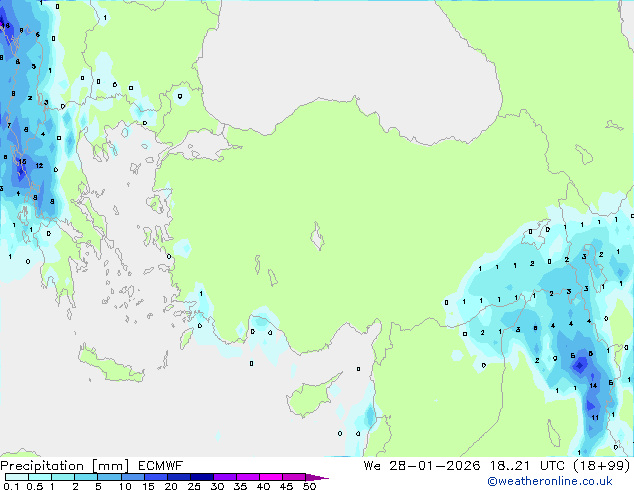Click the legend scale label "40"
Screen dimensions: 634x490
coord(263,486)
